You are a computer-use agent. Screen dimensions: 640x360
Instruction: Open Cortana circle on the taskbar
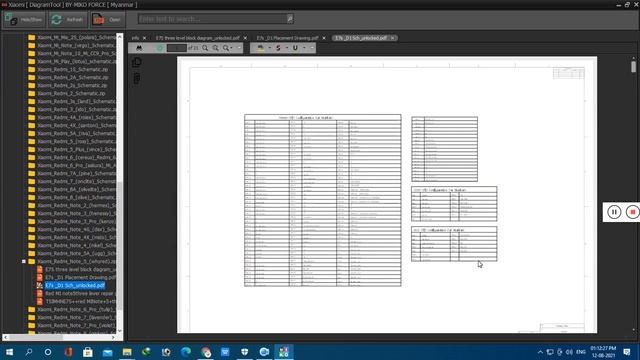pyautogui.click(x=48, y=352)
